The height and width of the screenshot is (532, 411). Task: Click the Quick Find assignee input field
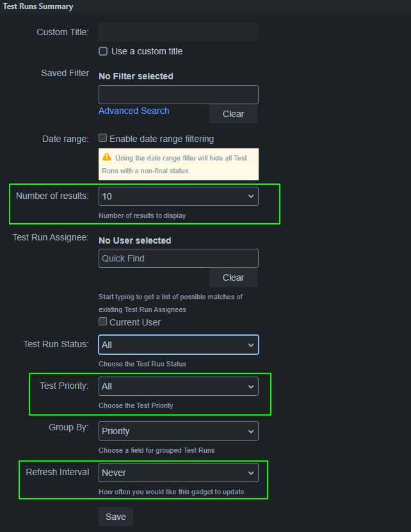click(x=178, y=258)
